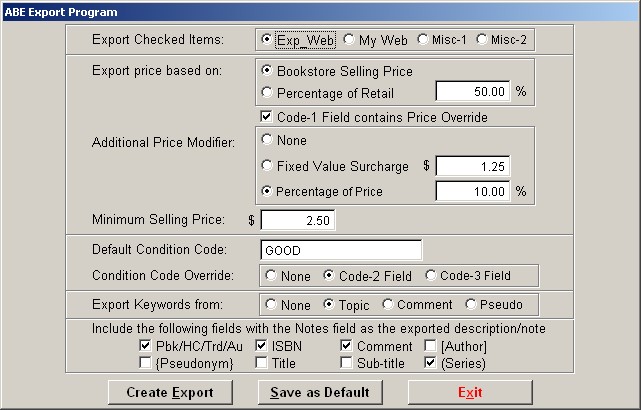This screenshot has width=641, height=410.
Task: Click the Fixed Value Surcharge 1.25 field
Action: point(473,166)
